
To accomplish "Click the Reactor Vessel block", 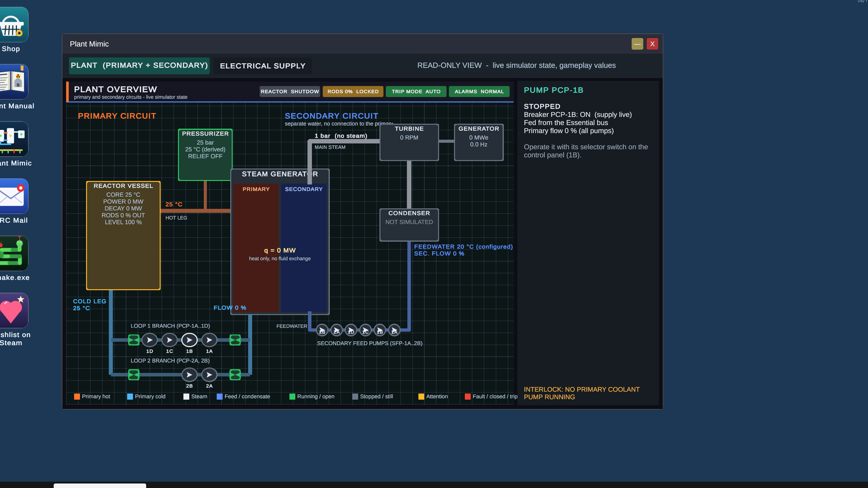I will pos(123,235).
